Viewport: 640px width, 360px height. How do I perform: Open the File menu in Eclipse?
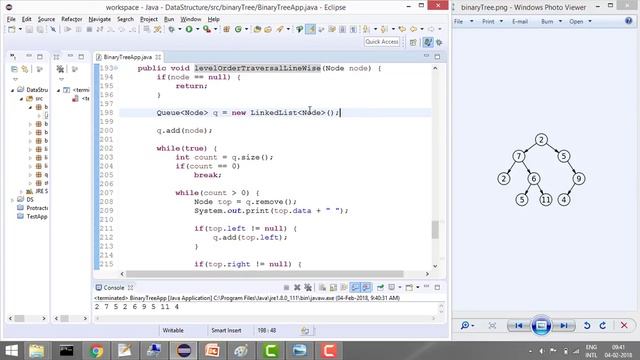pyautogui.click(x=11, y=19)
